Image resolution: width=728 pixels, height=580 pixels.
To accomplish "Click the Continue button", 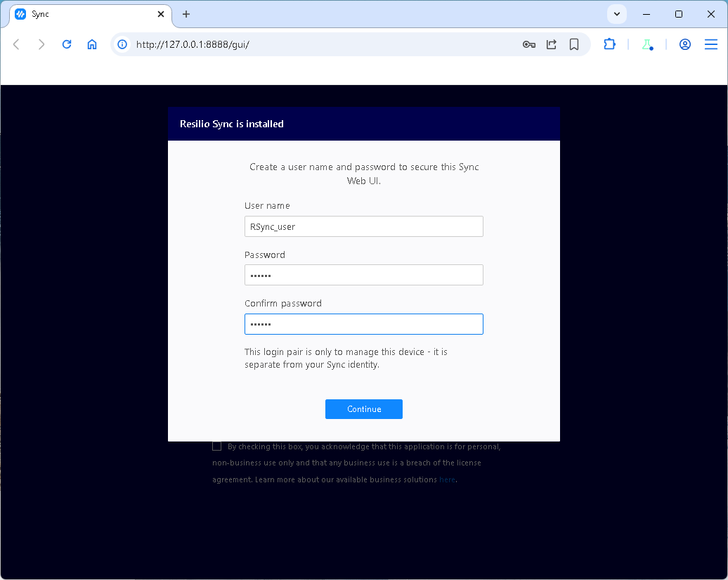I will pyautogui.click(x=363, y=409).
